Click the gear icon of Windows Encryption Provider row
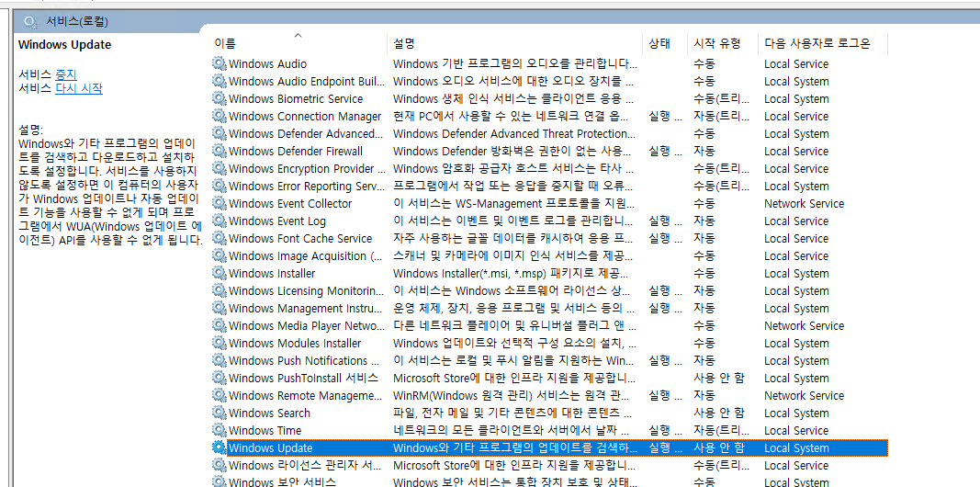 click(x=219, y=168)
